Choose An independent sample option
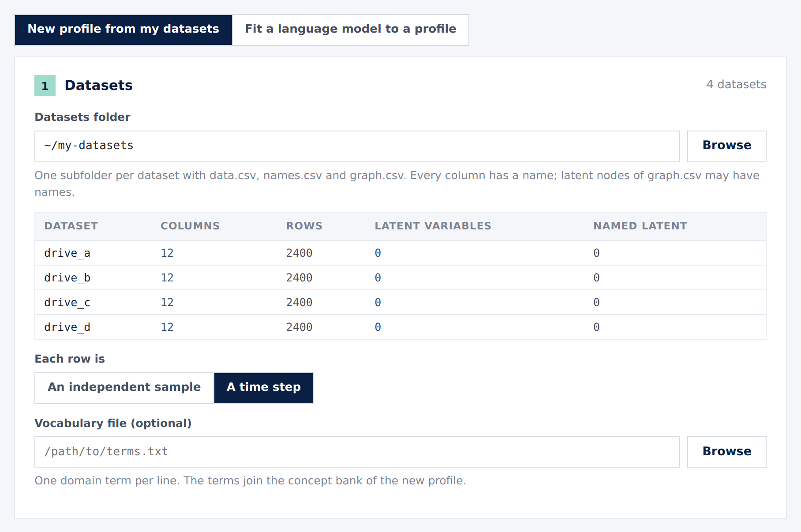This screenshot has width=801, height=532. 124,388
